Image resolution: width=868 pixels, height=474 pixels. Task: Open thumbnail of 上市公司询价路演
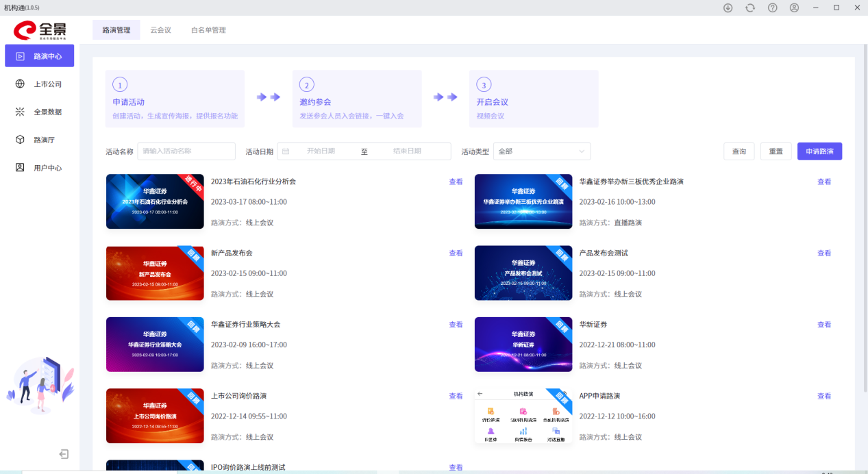pyautogui.click(x=155, y=416)
